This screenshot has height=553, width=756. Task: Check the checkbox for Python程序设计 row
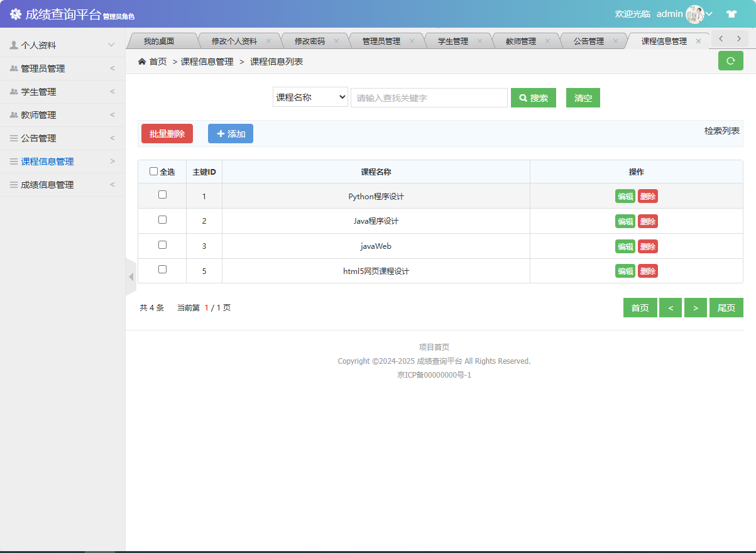(162, 195)
